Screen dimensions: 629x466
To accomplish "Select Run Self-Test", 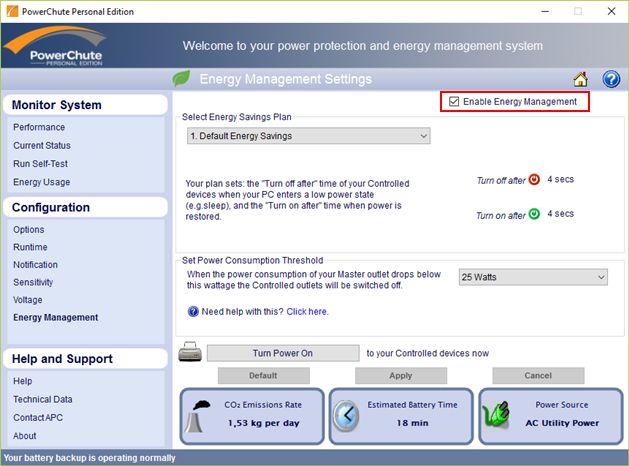I will pos(41,164).
